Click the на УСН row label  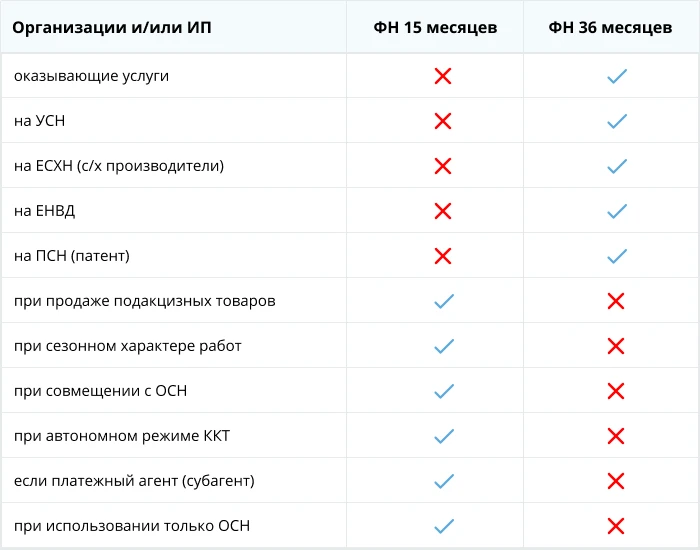[40, 121]
